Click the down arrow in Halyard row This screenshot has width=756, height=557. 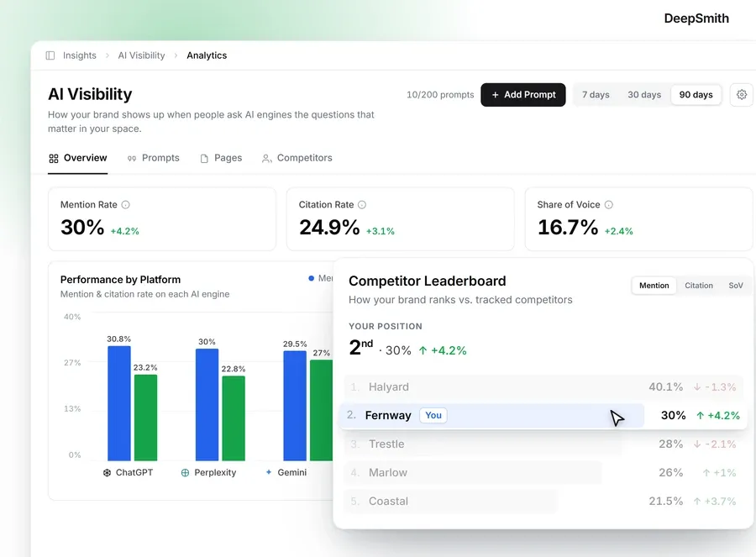tap(696, 386)
